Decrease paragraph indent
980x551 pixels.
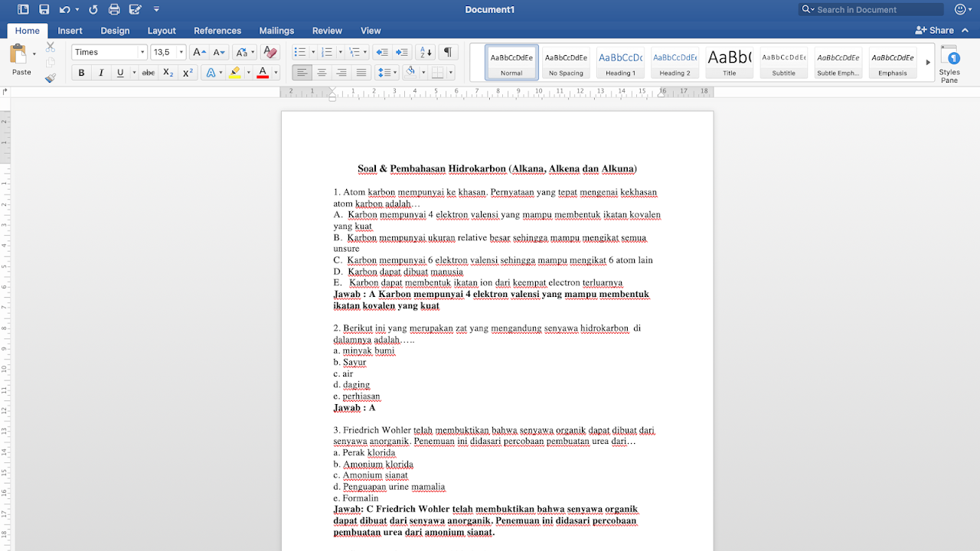click(x=381, y=52)
